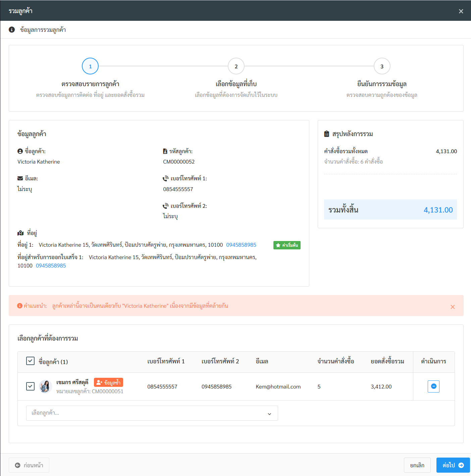
Task: Click the ต่อไป next button
Action: pyautogui.click(x=453, y=465)
